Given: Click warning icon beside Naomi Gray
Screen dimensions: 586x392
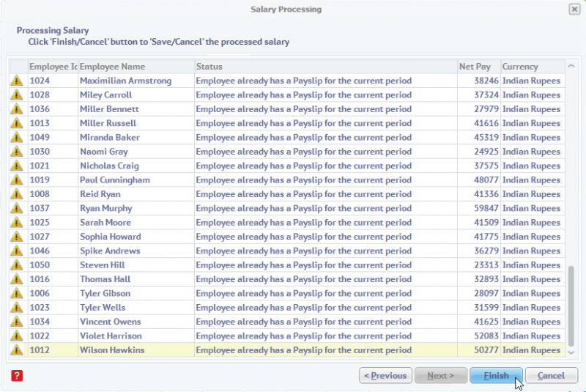Looking at the screenshot, I should coord(16,152).
